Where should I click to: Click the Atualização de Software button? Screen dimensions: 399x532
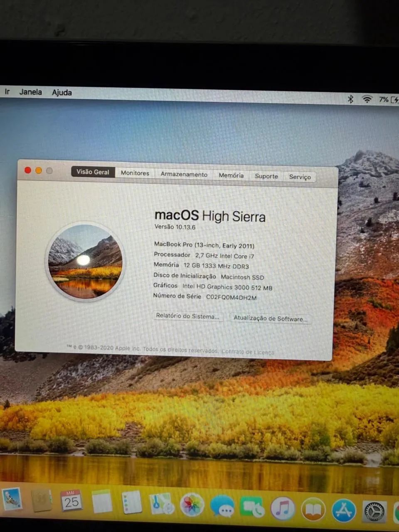271,318
